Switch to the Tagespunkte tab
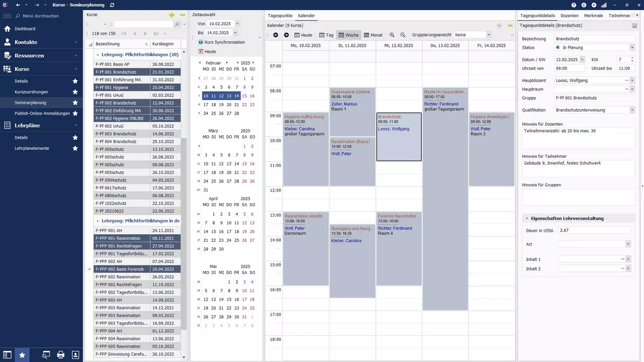This screenshot has width=644, height=362. tap(279, 16)
